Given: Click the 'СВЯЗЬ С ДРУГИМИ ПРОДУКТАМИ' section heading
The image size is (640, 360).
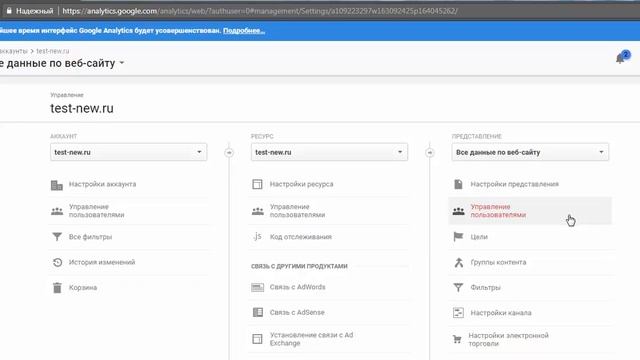Looking at the screenshot, I should pos(299,266).
